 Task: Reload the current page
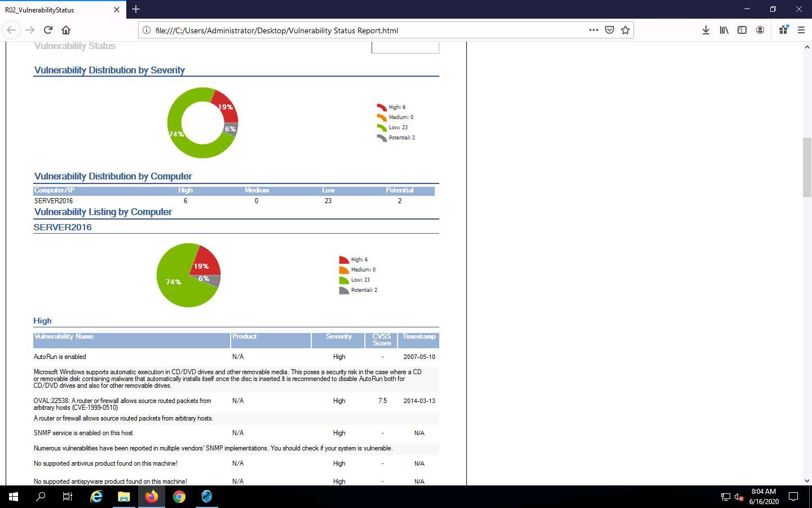click(48, 30)
